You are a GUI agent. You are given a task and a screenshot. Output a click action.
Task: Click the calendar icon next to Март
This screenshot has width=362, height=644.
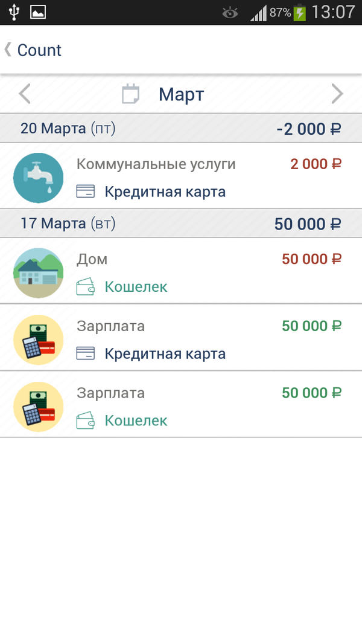130,94
